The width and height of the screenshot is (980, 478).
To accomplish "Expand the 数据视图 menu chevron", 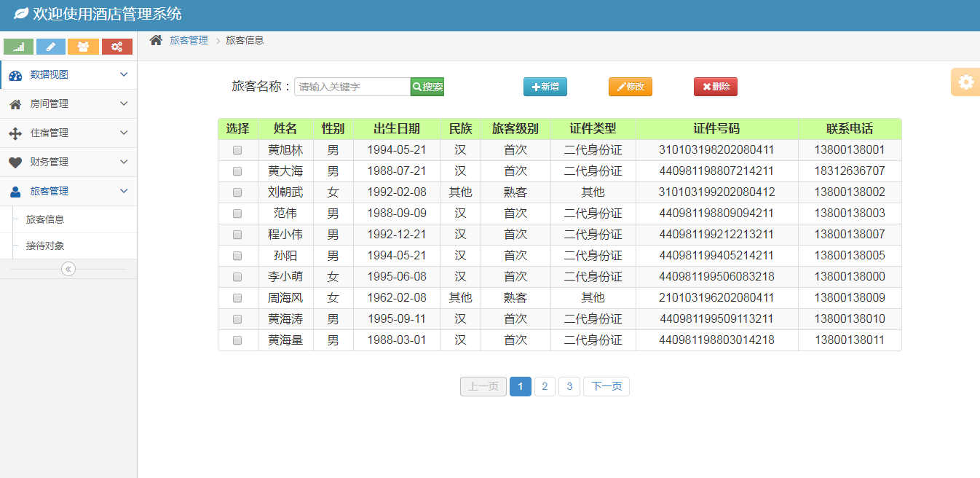I will [x=124, y=74].
